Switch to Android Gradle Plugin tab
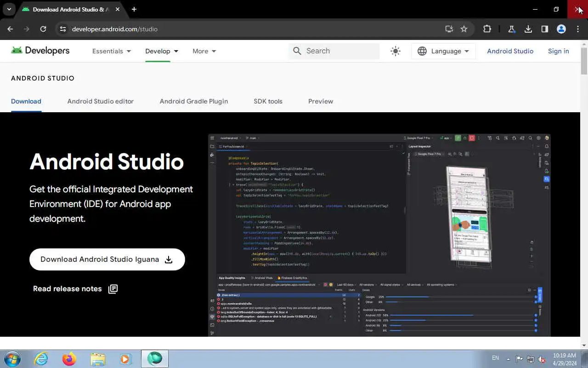The height and width of the screenshot is (368, 588). tap(194, 101)
